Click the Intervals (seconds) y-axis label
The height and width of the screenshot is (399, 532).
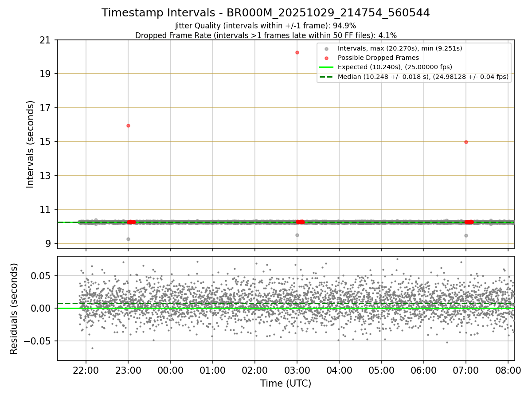(30, 144)
